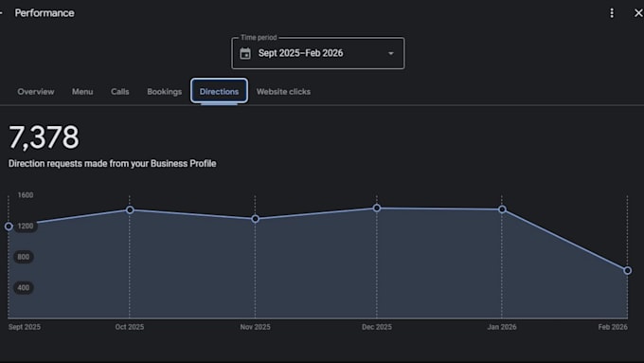Click the 400 y-axis label
Screen dimensions: 644x363
click(x=24, y=288)
